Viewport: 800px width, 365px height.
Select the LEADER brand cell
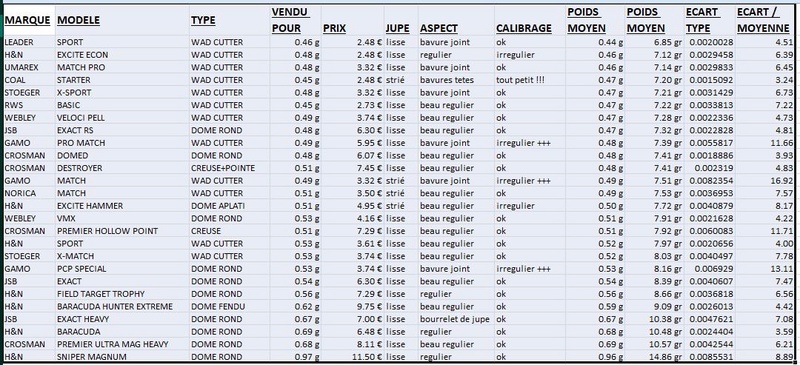tap(29, 42)
